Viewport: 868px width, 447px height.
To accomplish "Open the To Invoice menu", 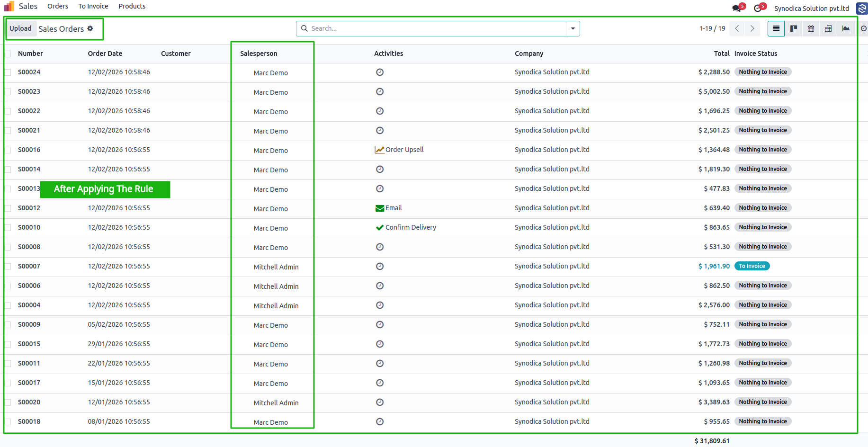I will pyautogui.click(x=93, y=6).
